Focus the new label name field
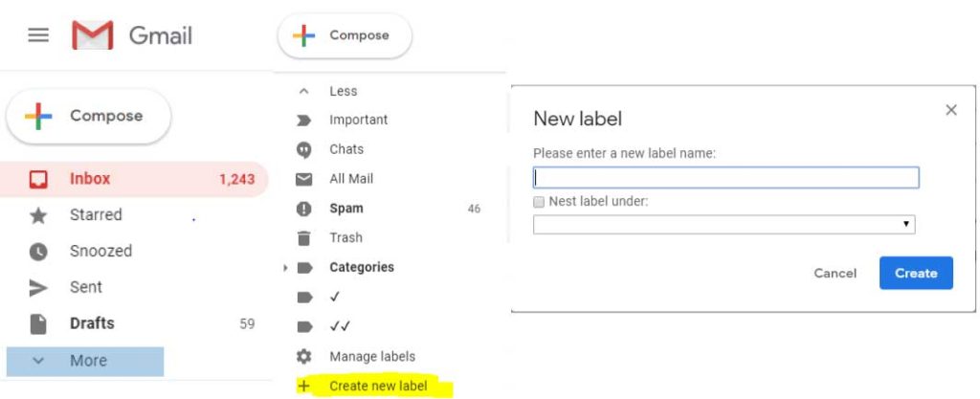The width and height of the screenshot is (980, 399). coord(725,177)
